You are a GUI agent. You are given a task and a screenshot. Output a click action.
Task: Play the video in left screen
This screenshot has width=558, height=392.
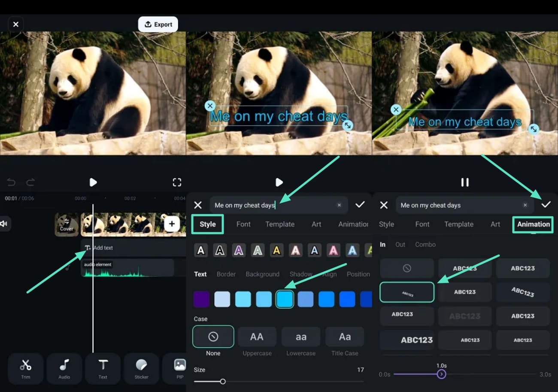93,182
